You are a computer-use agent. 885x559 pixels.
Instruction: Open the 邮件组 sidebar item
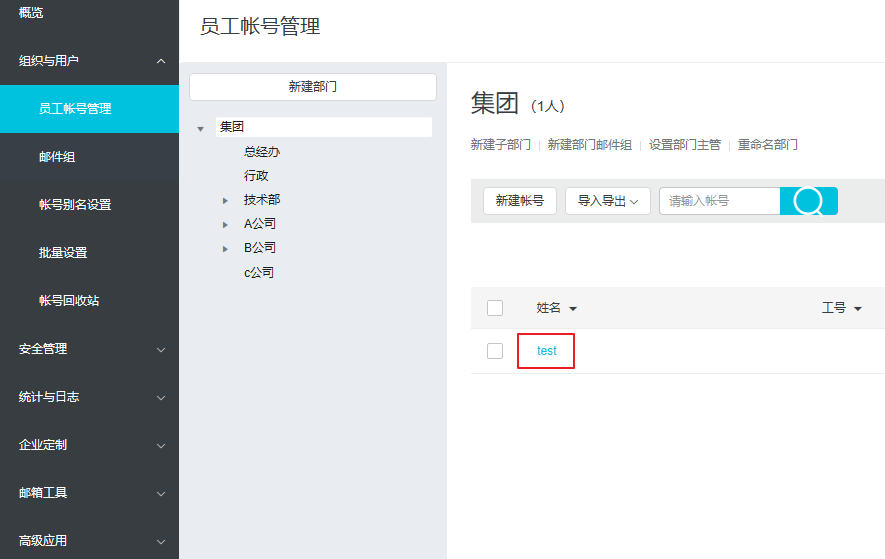(x=57, y=157)
